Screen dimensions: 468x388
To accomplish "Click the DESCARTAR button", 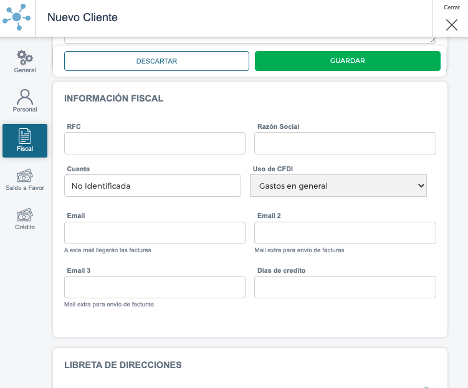I will click(157, 61).
